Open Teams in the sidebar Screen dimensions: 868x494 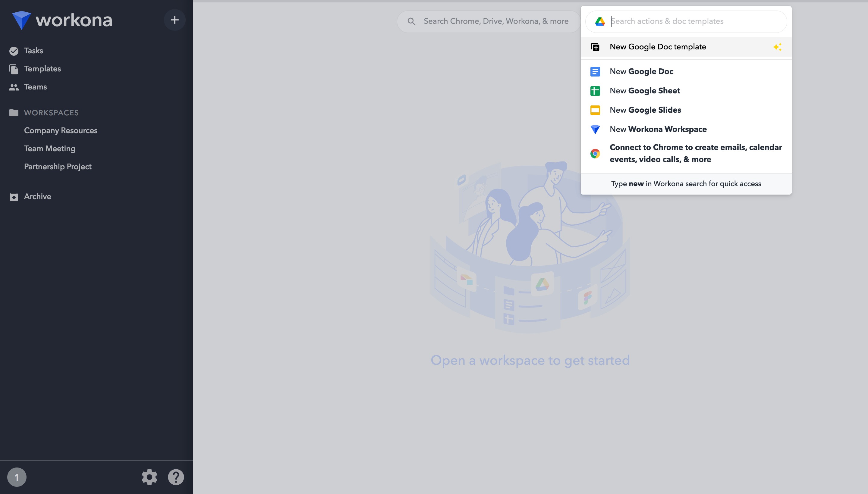35,87
